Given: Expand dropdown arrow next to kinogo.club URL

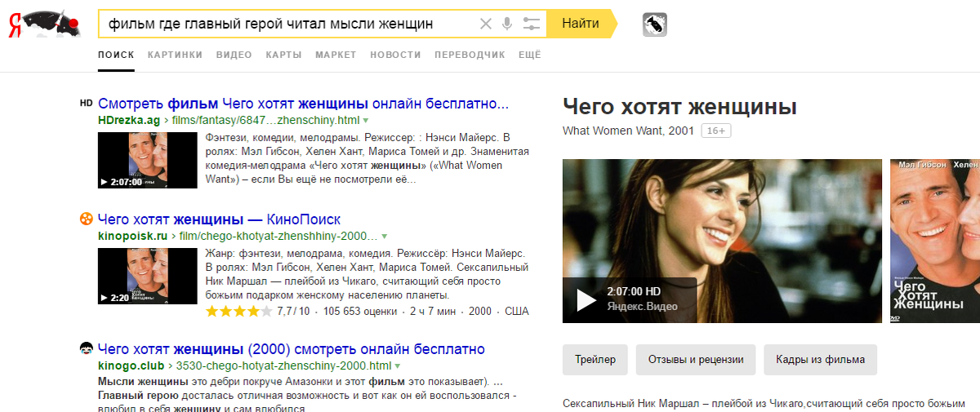Looking at the screenshot, I should (398, 365).
